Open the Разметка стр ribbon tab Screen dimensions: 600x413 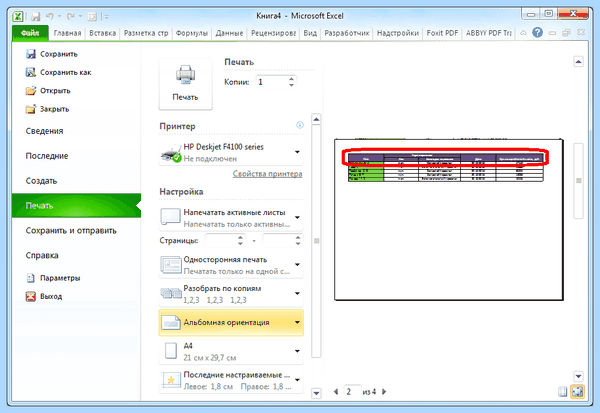click(146, 33)
